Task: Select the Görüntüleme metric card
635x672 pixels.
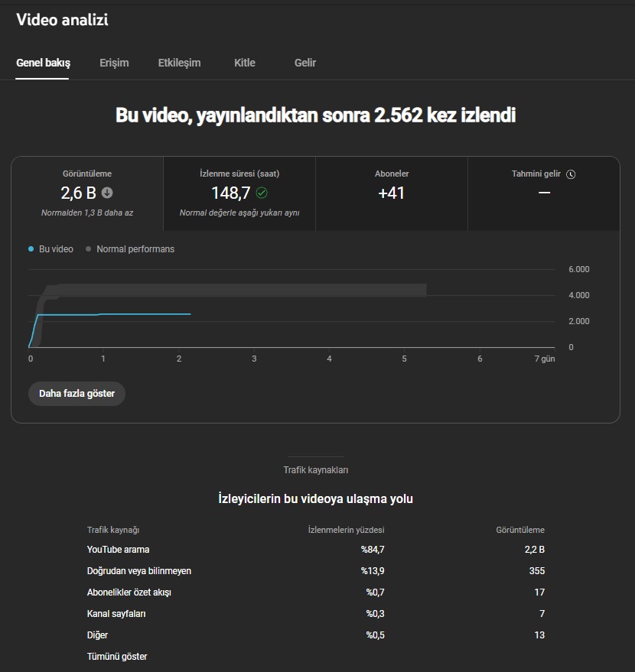Action: point(87,193)
